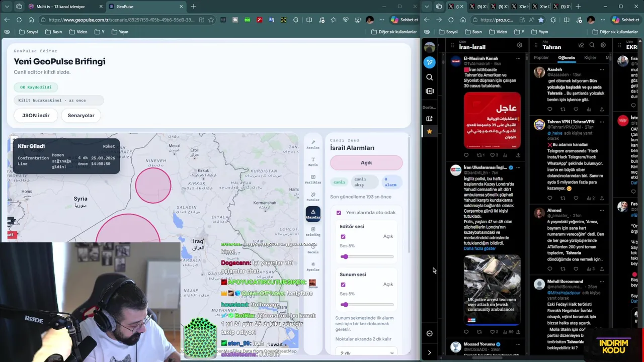The height and width of the screenshot is (362, 644).
Task: Open the Yayın bookmarks folder in left browser
Action: click(x=120, y=32)
